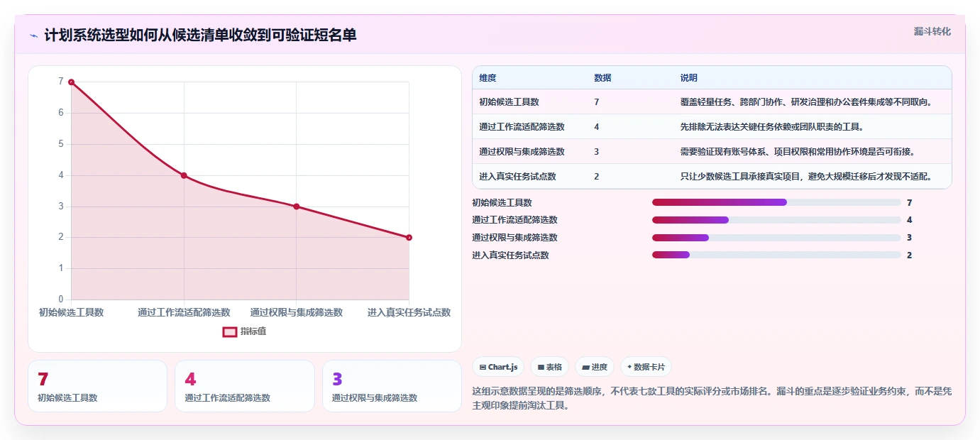Click the 进入真实任务试点数 progress bar
This screenshot has width=980, height=440.
coord(776,255)
